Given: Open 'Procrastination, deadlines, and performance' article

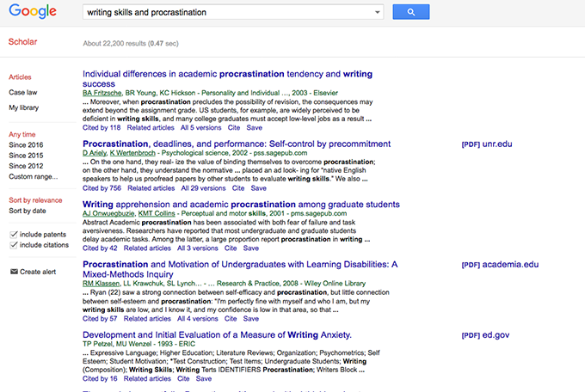Looking at the screenshot, I should tap(237, 144).
